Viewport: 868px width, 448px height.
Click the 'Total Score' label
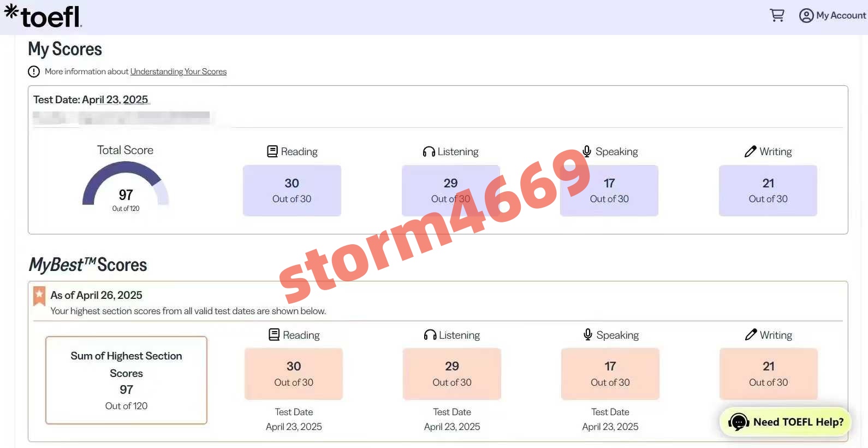point(125,150)
